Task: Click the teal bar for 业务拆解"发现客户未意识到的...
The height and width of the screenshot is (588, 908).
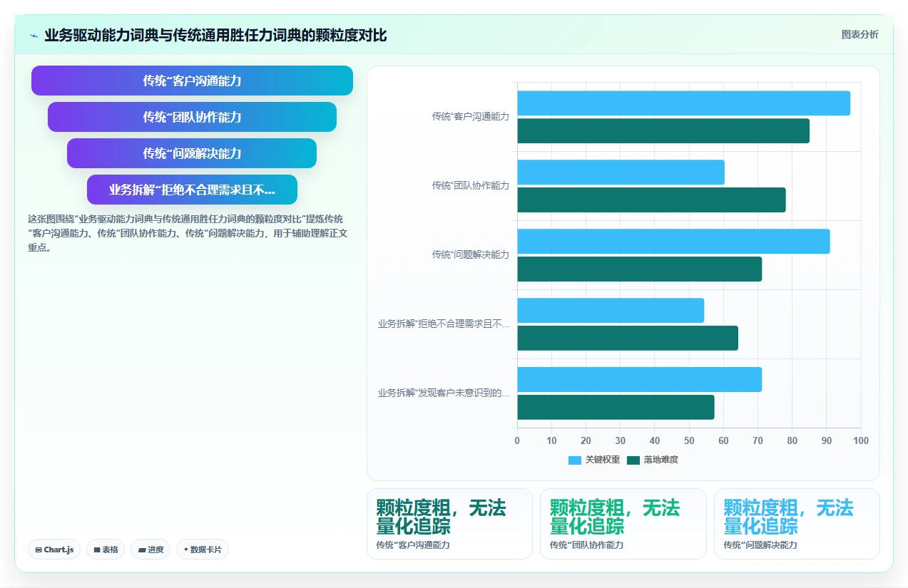Action: (x=616, y=408)
